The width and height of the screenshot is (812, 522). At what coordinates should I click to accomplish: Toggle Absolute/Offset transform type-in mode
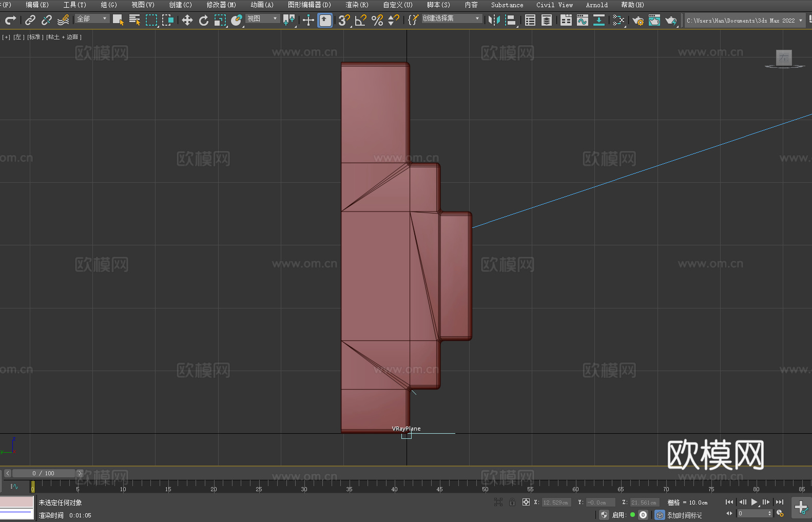[x=526, y=502]
